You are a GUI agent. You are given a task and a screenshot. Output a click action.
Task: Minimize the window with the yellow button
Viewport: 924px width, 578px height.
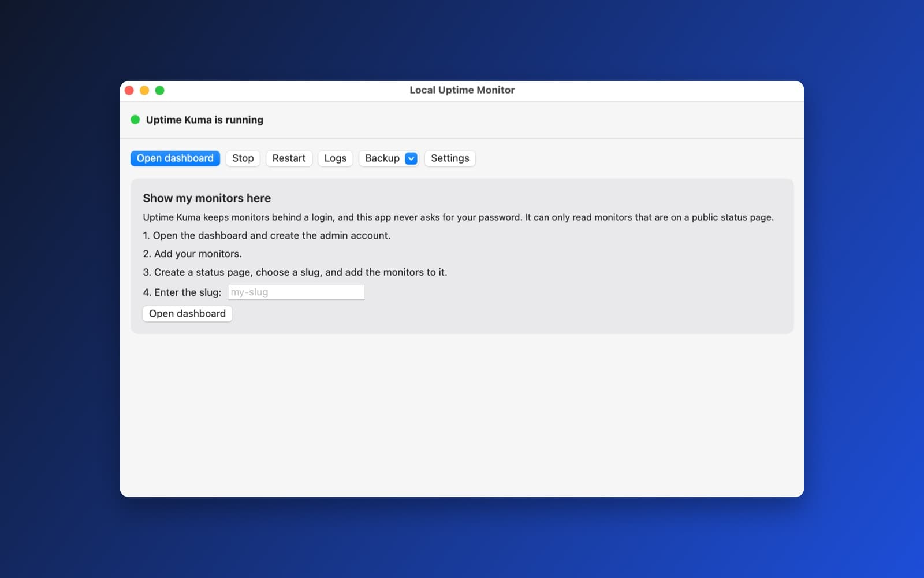144,90
